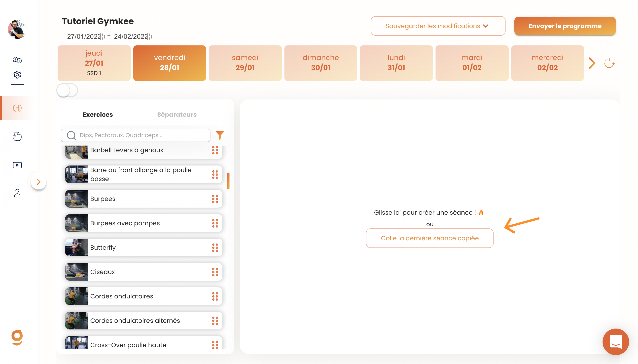Viewport: 638px width, 364px height.
Task: Open start date 27/01/2022 calendar picker
Action: tap(103, 37)
